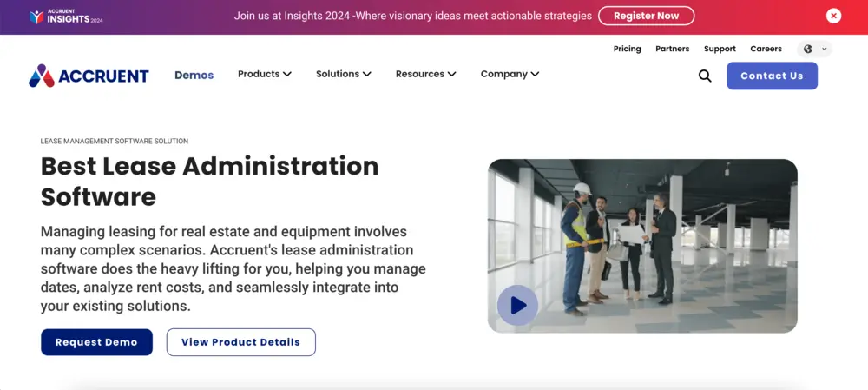Expand the Company dropdown menu
The height and width of the screenshot is (390, 868).
[x=510, y=74]
